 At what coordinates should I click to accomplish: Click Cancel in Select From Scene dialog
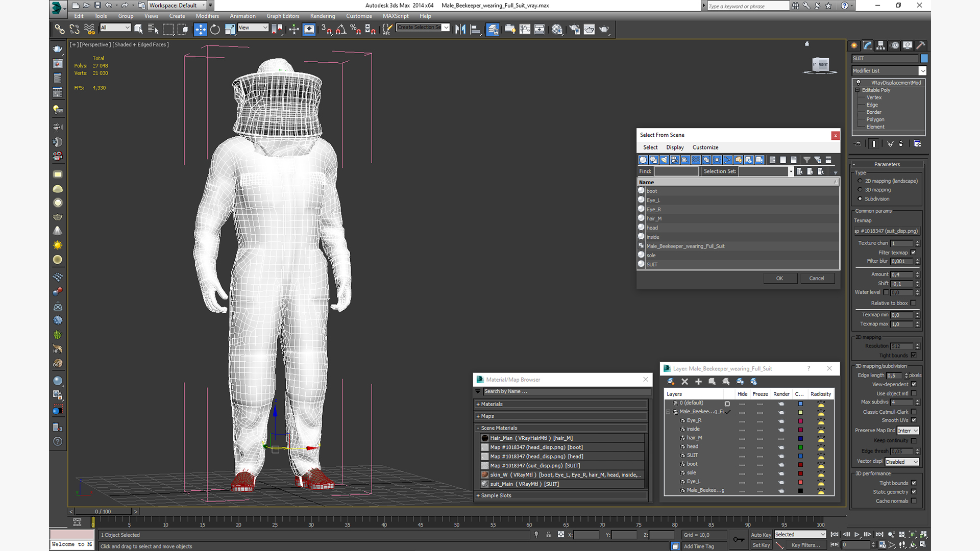coord(817,279)
